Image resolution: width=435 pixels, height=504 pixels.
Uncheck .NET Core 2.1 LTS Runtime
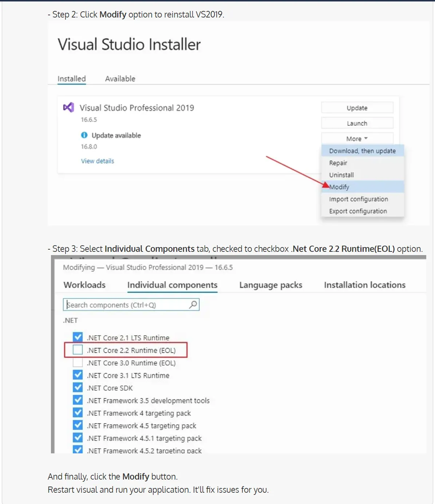point(78,337)
